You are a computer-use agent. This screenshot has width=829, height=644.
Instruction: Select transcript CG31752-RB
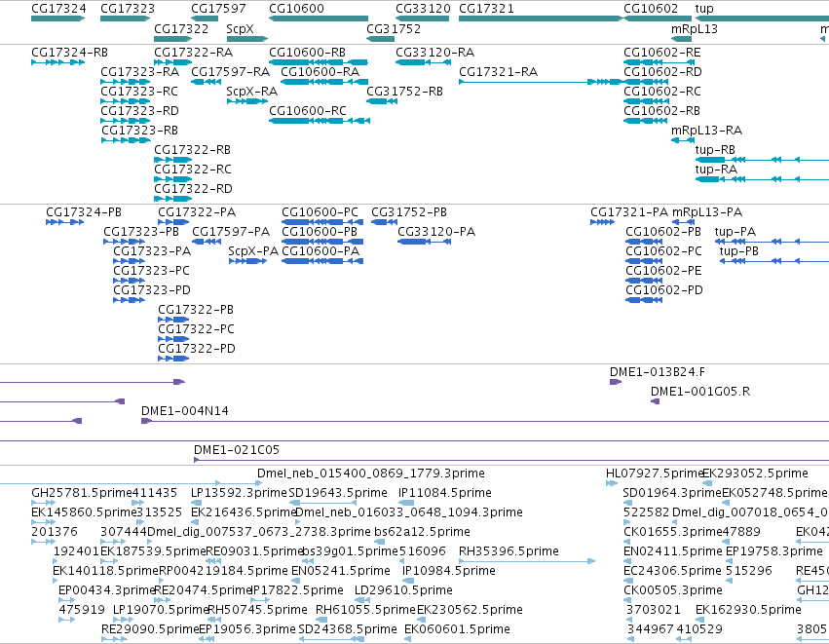click(x=382, y=101)
